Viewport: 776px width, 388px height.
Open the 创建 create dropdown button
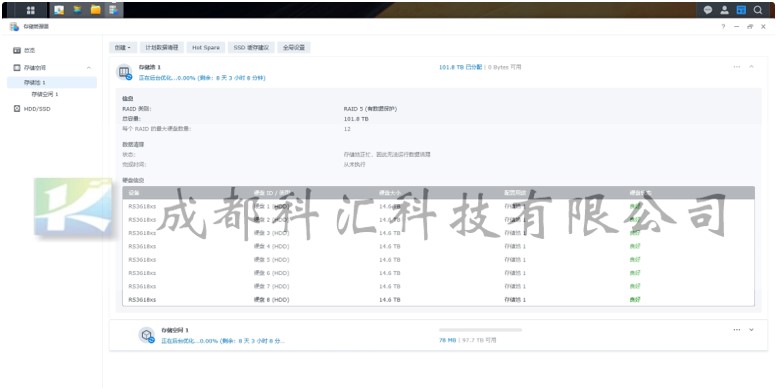pyautogui.click(x=123, y=48)
